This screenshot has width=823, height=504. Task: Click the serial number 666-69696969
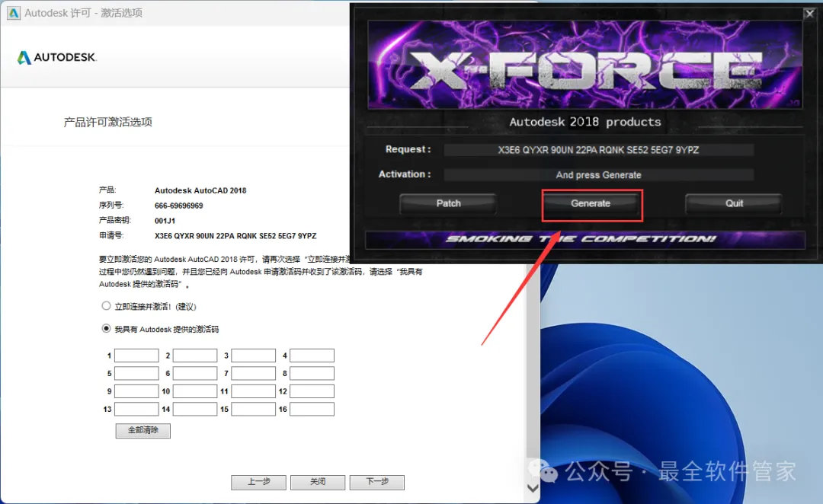pyautogui.click(x=178, y=206)
